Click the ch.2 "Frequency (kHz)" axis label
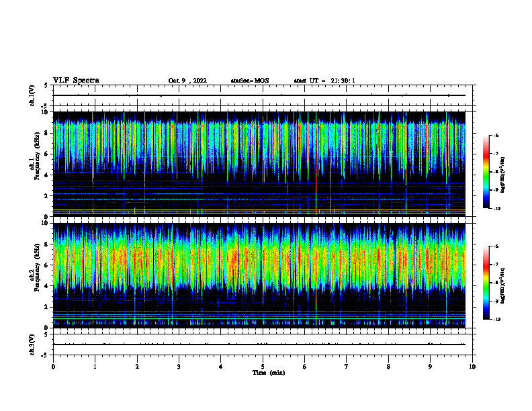Image resolution: width=532 pixels, height=411 pixels. tap(37, 267)
